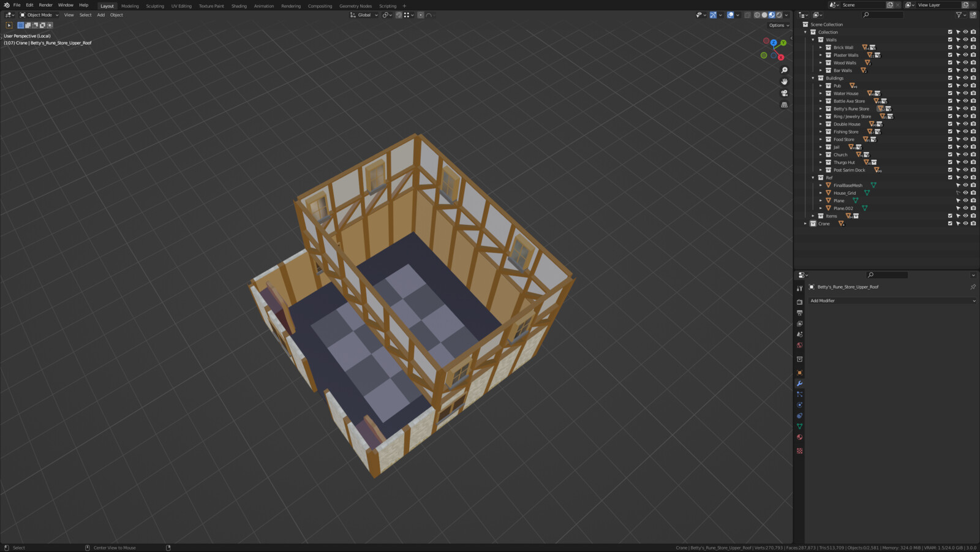
Task: Open the Render properties tab
Action: 799,302
